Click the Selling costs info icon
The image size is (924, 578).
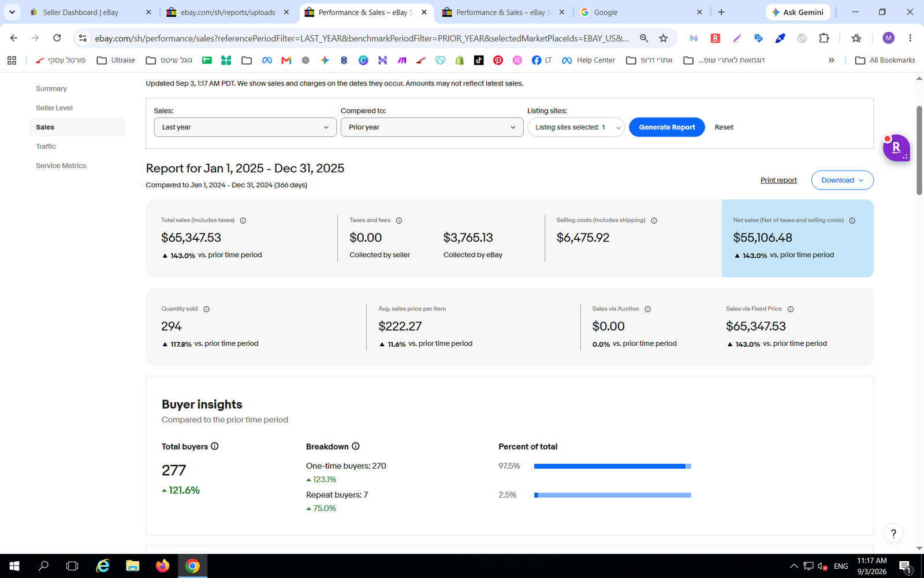click(654, 220)
